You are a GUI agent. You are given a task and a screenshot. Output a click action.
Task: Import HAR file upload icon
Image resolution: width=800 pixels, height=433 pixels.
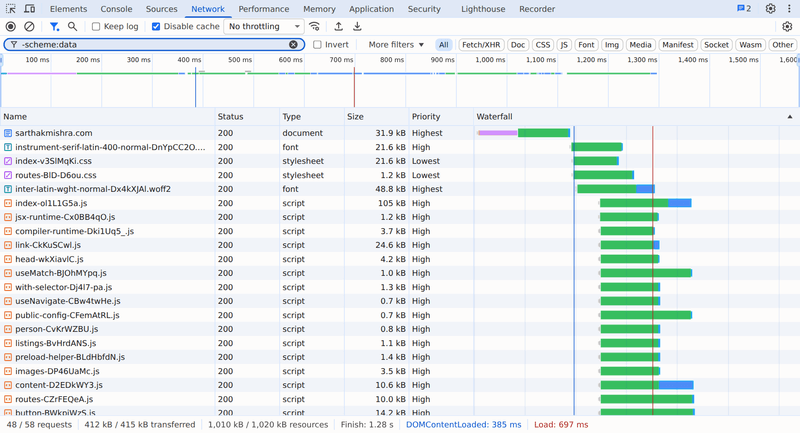pos(338,27)
